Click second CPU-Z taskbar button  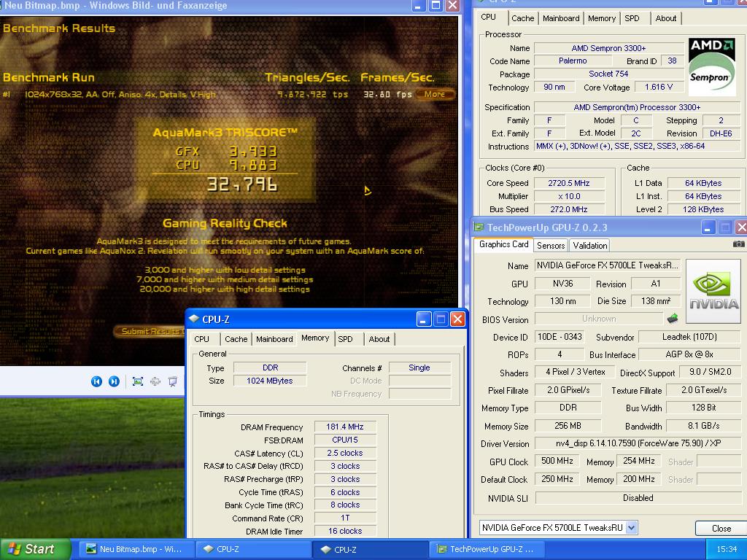(x=370, y=550)
